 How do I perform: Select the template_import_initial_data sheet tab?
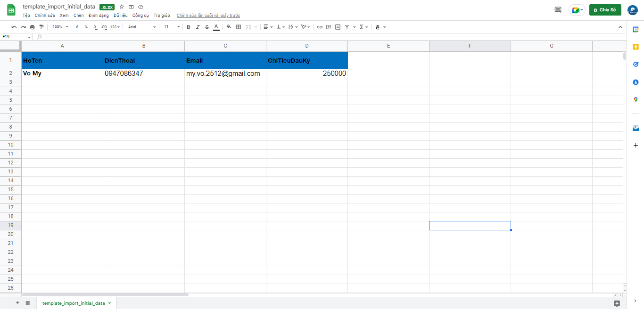click(x=77, y=303)
